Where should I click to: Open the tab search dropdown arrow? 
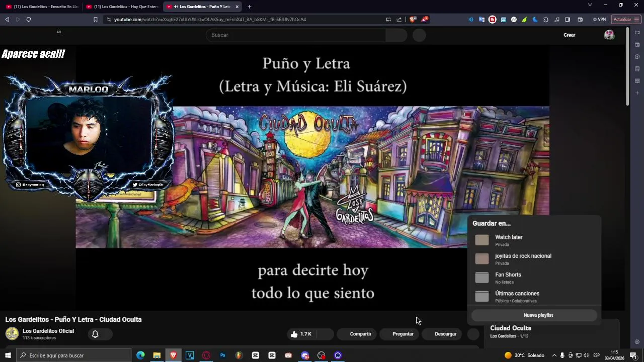[x=590, y=5]
